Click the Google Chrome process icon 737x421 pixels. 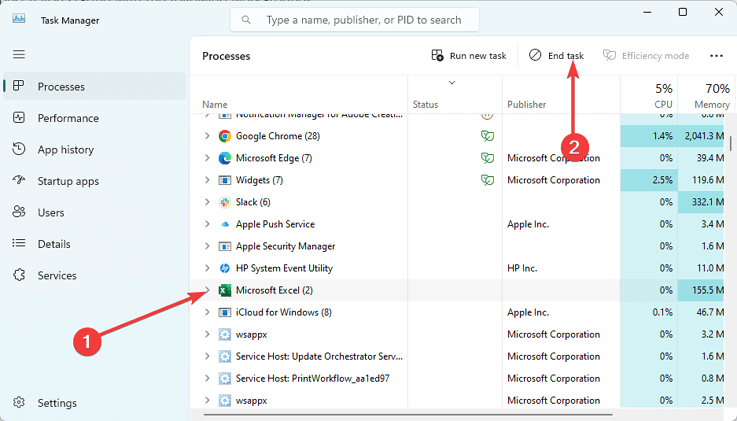tap(225, 136)
